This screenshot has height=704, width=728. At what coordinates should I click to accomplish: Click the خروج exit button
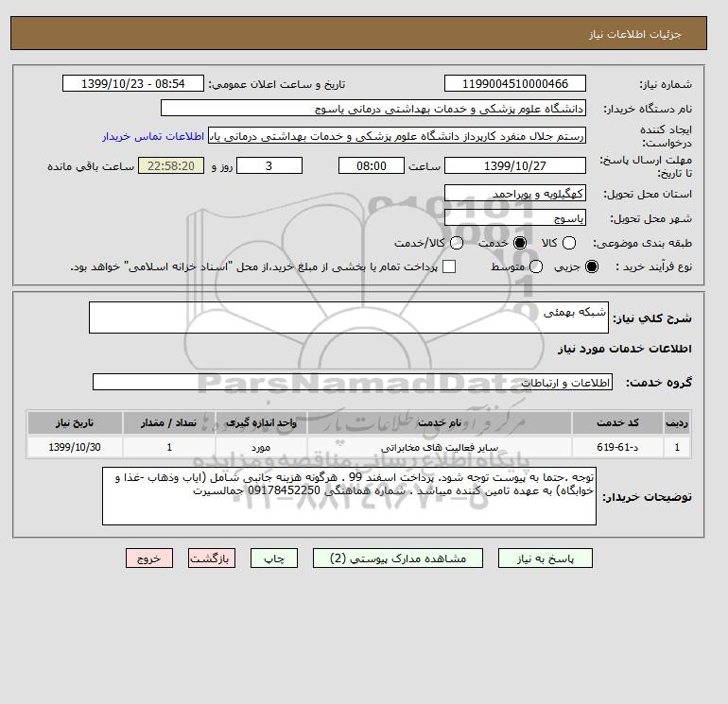(x=149, y=558)
